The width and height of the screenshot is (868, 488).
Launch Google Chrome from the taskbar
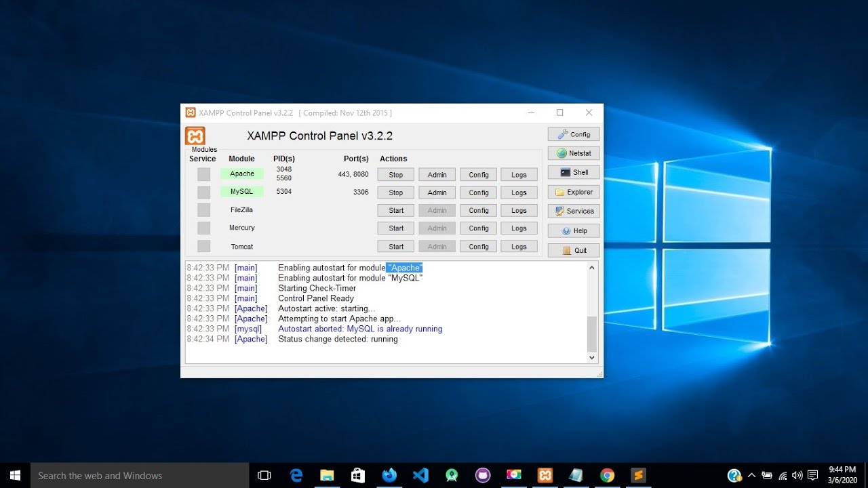click(x=607, y=475)
